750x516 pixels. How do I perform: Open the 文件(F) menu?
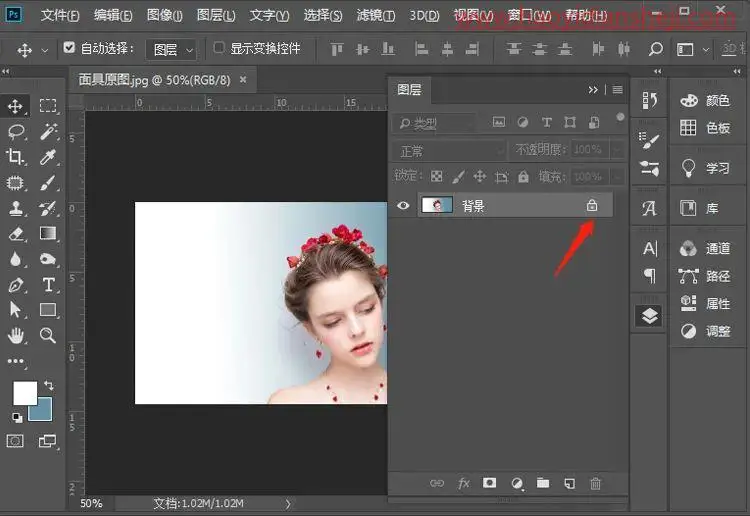[60, 15]
